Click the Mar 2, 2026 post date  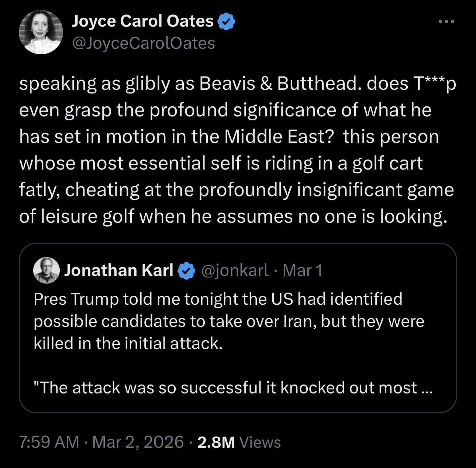click(x=138, y=442)
